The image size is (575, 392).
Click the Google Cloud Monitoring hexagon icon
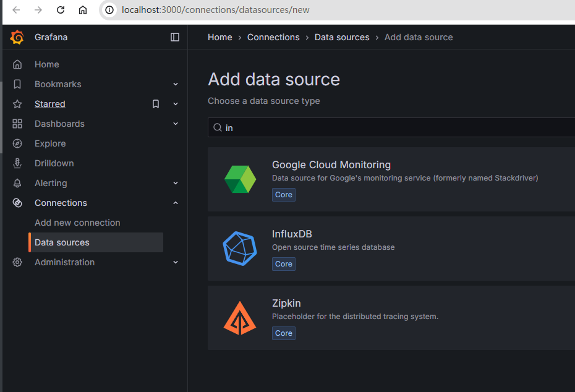(x=239, y=179)
